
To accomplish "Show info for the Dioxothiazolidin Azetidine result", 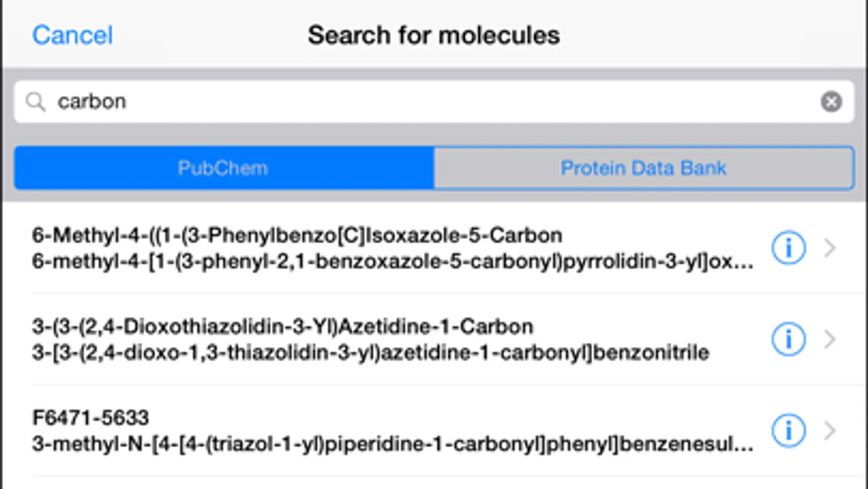I will 788,340.
